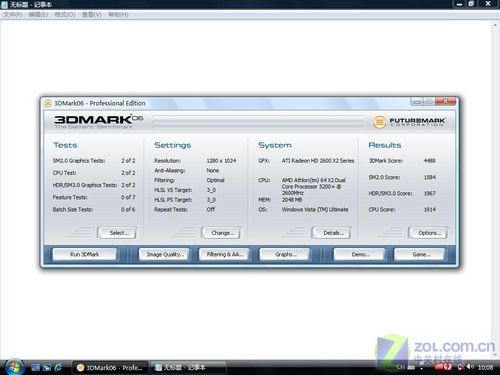Click Filtering value Optimal

point(215,180)
